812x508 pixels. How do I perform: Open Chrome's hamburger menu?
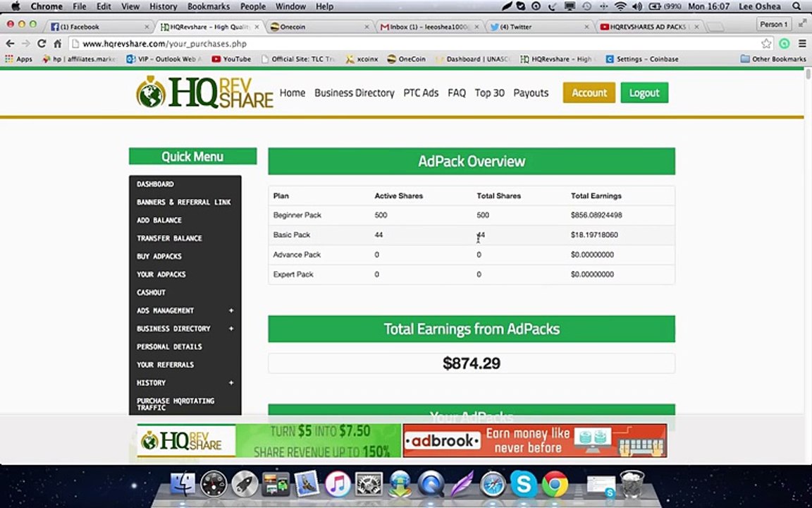coord(801,44)
